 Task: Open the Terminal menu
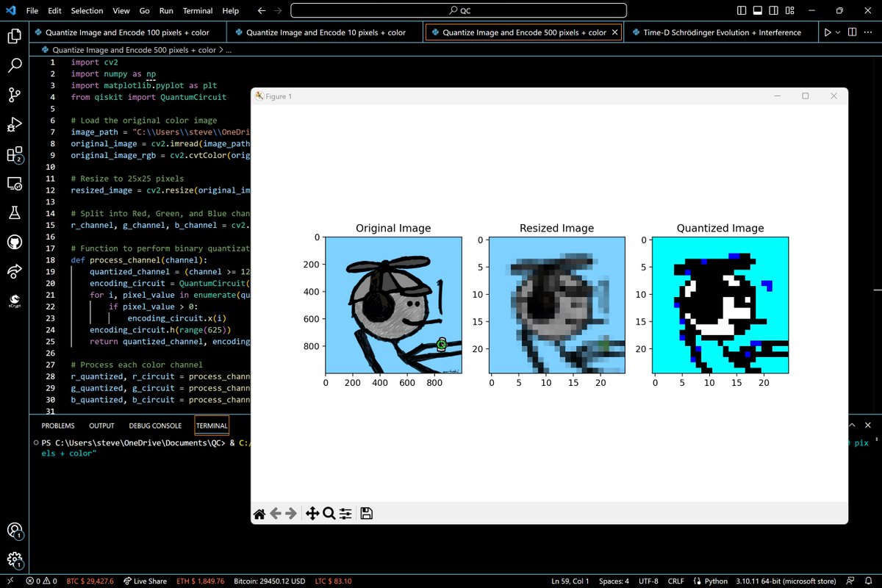click(198, 11)
